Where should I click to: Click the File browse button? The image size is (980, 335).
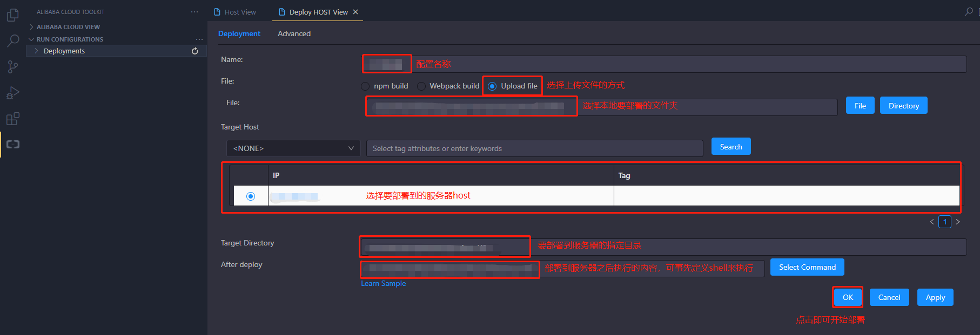[860, 106]
